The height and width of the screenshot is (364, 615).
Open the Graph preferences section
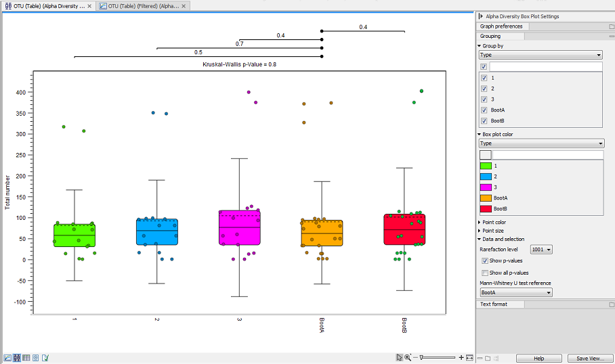(501, 26)
